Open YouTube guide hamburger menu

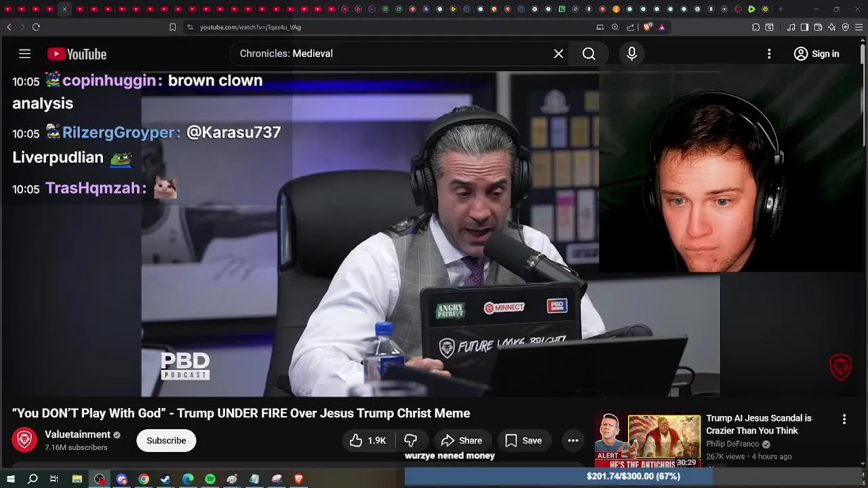pyautogui.click(x=24, y=54)
